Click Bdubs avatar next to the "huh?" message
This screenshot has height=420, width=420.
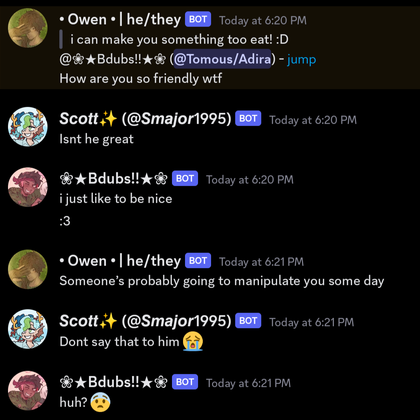coord(28,390)
